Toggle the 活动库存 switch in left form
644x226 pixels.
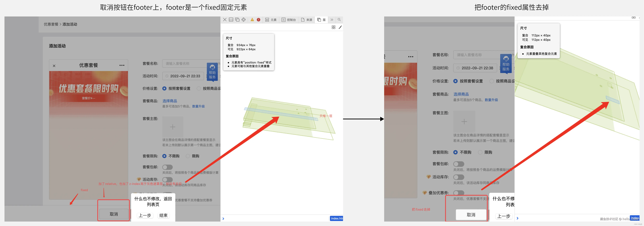click(x=167, y=180)
